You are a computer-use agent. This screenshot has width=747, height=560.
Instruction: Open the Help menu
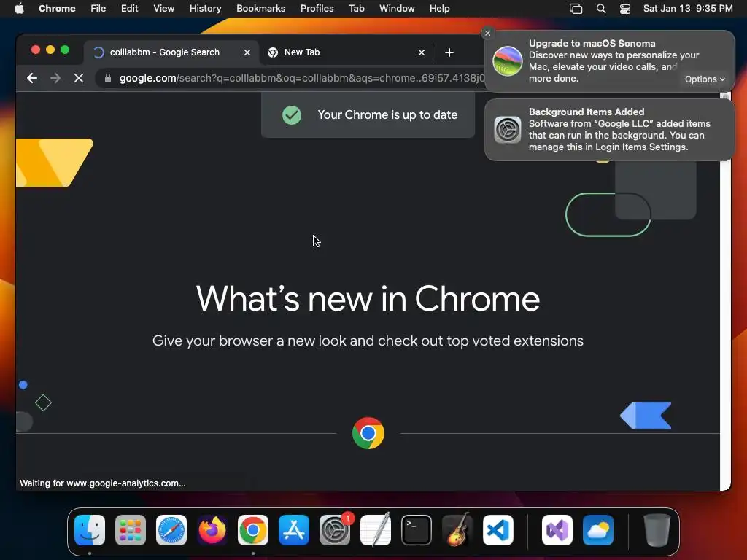pyautogui.click(x=439, y=9)
